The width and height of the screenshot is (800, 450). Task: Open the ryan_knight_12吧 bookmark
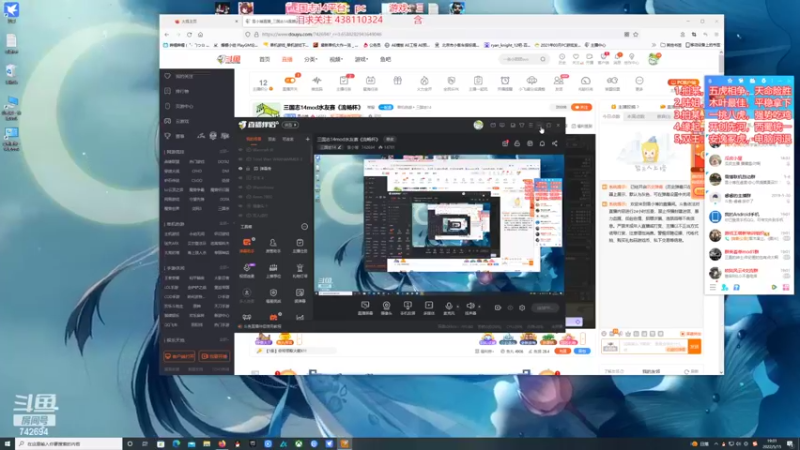tap(507, 45)
